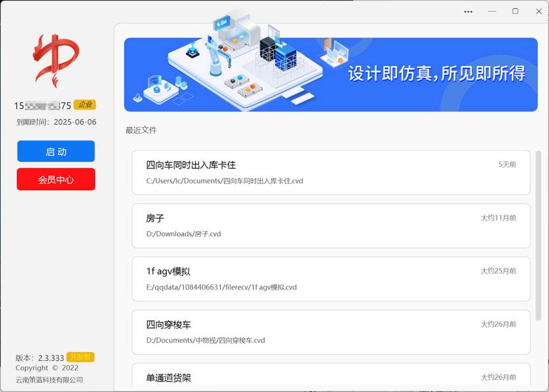Click path C:/Users/lc/Documents/四向车同时出入库卡住.cvd
The image size is (549, 392).
(225, 181)
